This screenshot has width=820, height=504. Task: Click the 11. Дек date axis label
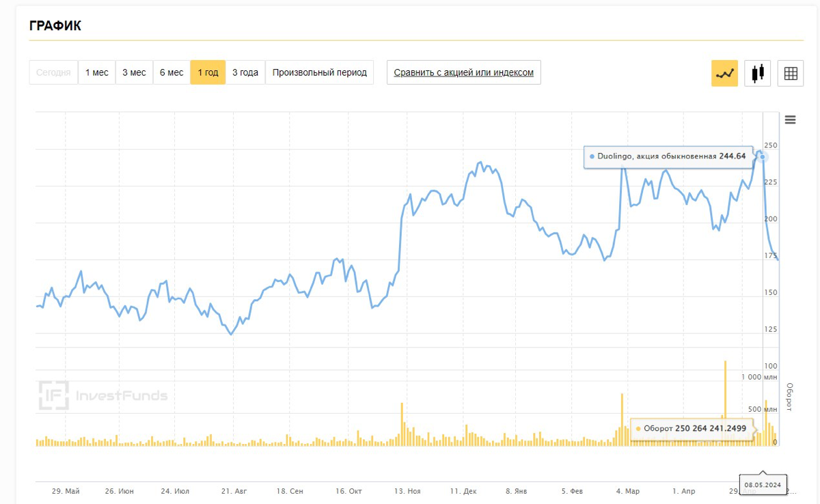tap(463, 491)
